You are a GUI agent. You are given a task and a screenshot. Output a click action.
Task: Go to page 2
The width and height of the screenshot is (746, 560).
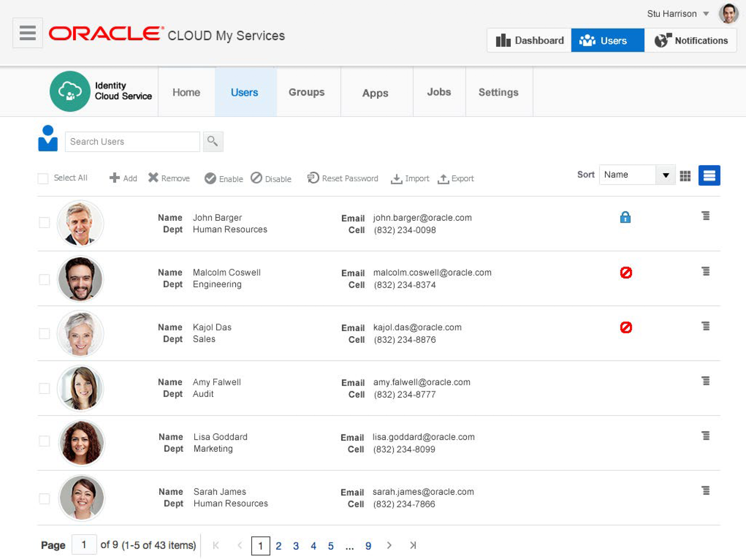[x=279, y=546]
